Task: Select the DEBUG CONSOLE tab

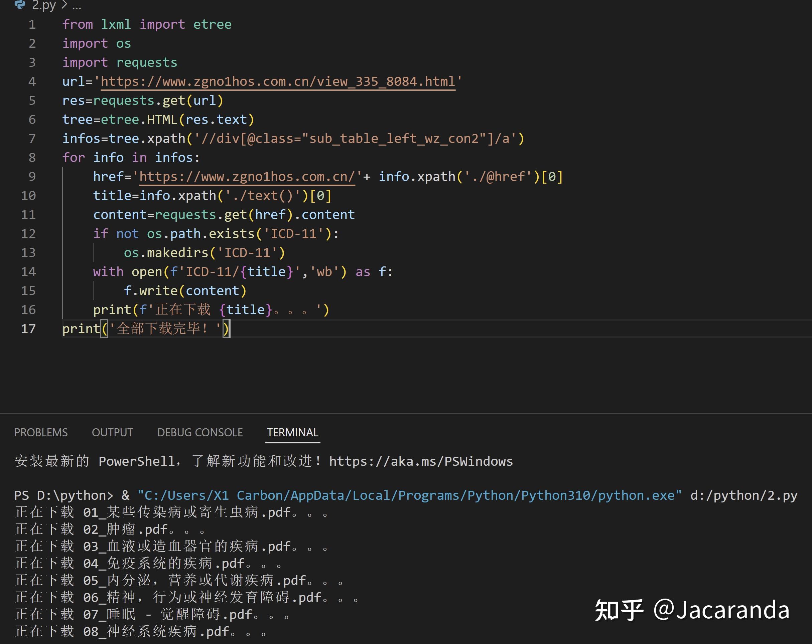Action: [200, 432]
